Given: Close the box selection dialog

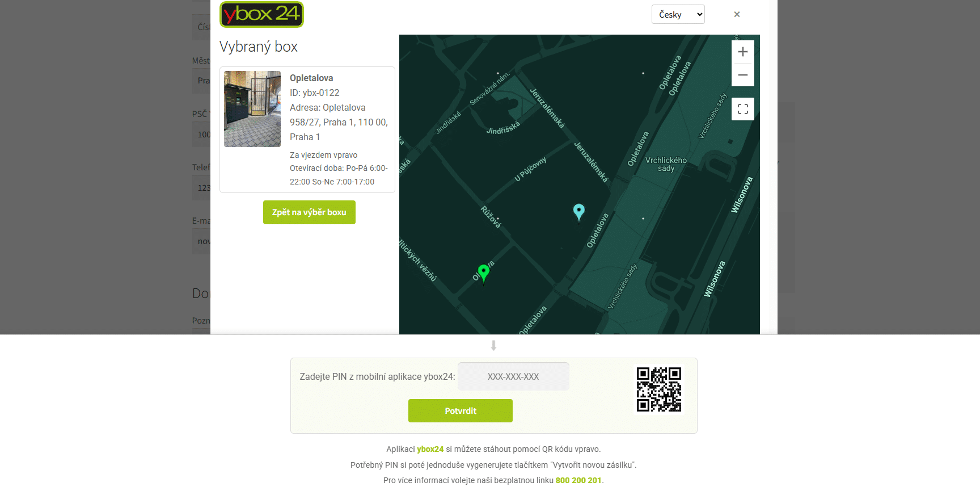Looking at the screenshot, I should (x=737, y=14).
